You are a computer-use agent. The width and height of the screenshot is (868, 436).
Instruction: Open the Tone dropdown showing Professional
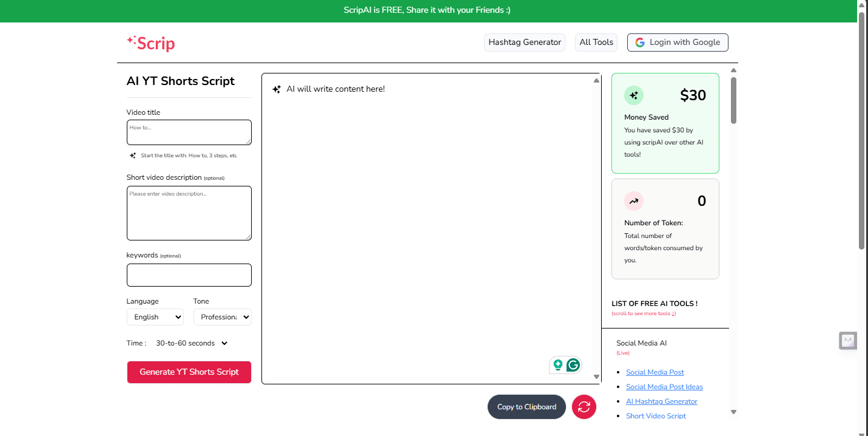(223, 317)
